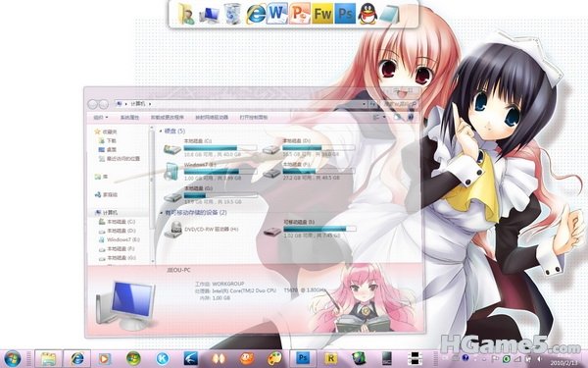This screenshot has height=368, width=588.
Task: Launch Microsoft Word from top dock
Action: 277,14
